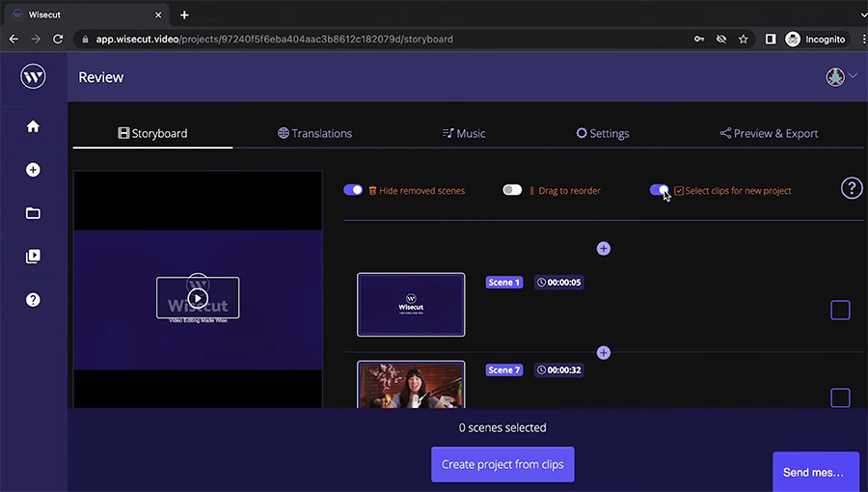This screenshot has height=492, width=868.
Task: Close the Wisecut browser tab
Action: [x=158, y=14]
